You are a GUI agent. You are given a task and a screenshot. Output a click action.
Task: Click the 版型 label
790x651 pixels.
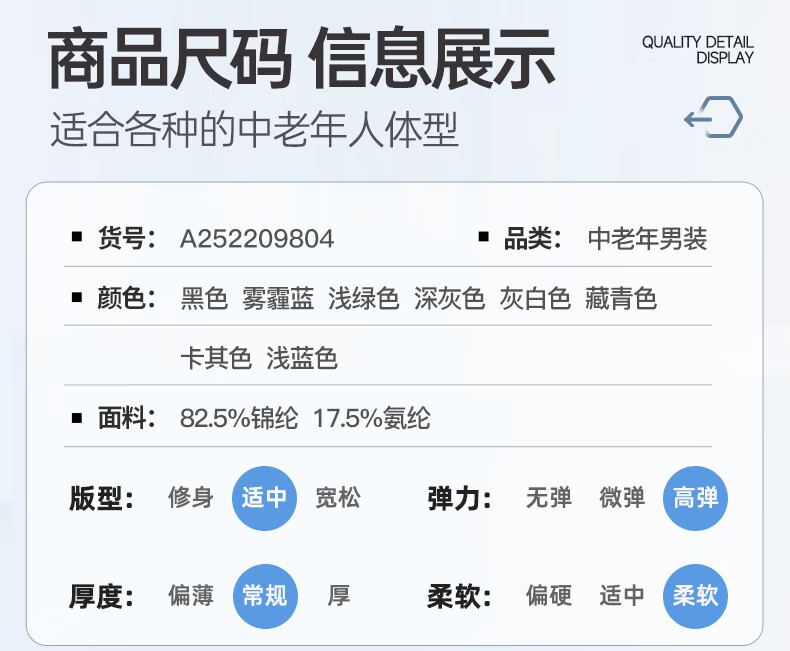101,498
